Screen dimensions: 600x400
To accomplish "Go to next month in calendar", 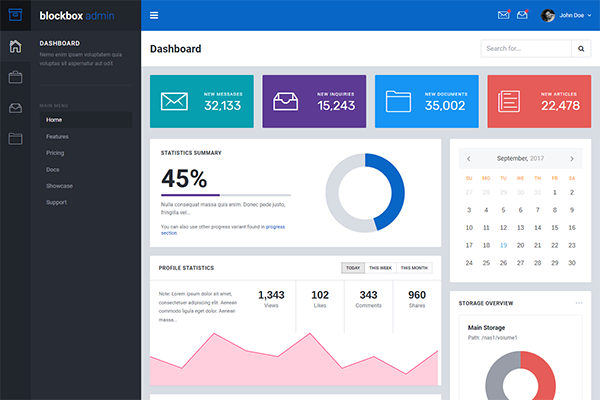I will click(572, 159).
